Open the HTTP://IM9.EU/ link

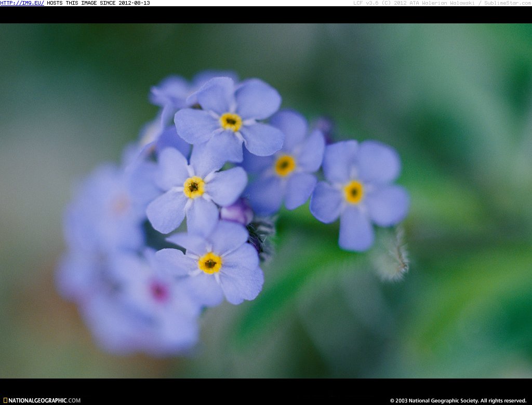coord(22,3)
